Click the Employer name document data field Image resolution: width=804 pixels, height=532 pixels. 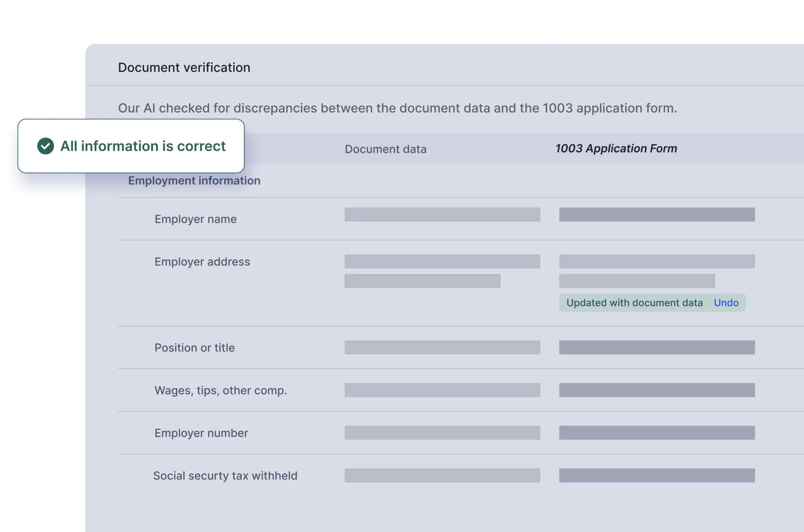click(x=442, y=215)
